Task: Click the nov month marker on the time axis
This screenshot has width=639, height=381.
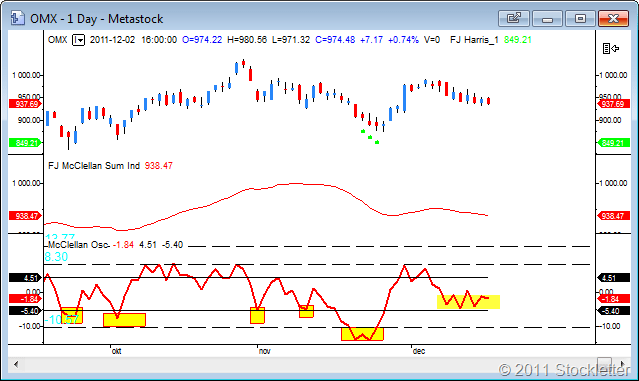Action: (264, 351)
